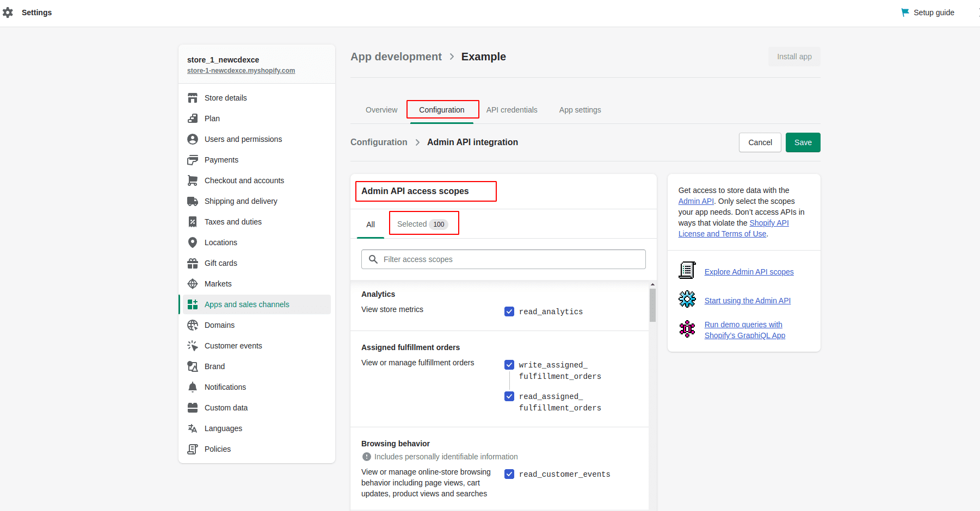980x511 pixels.
Task: Uncheck read_assigned_fulfillment_orders scope
Action: tap(509, 396)
